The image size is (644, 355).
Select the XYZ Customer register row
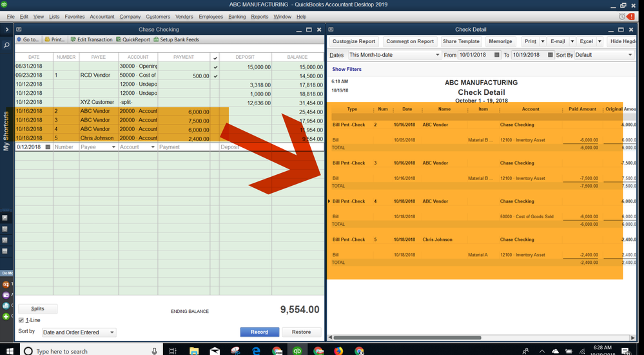pos(169,102)
